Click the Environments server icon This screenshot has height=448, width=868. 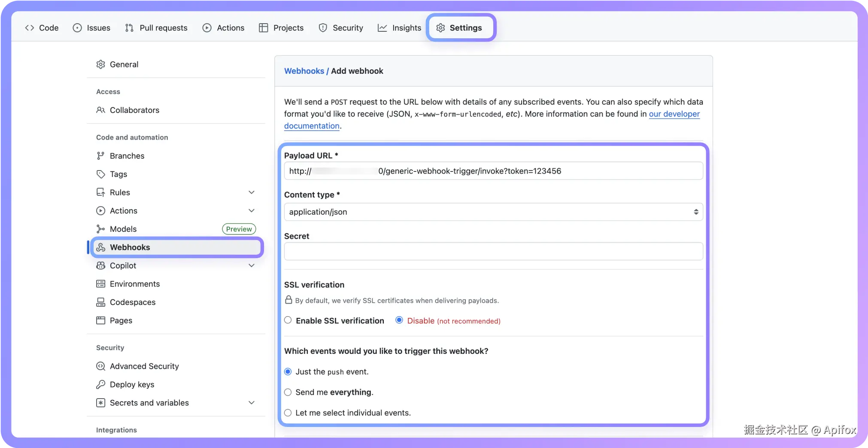coord(101,284)
